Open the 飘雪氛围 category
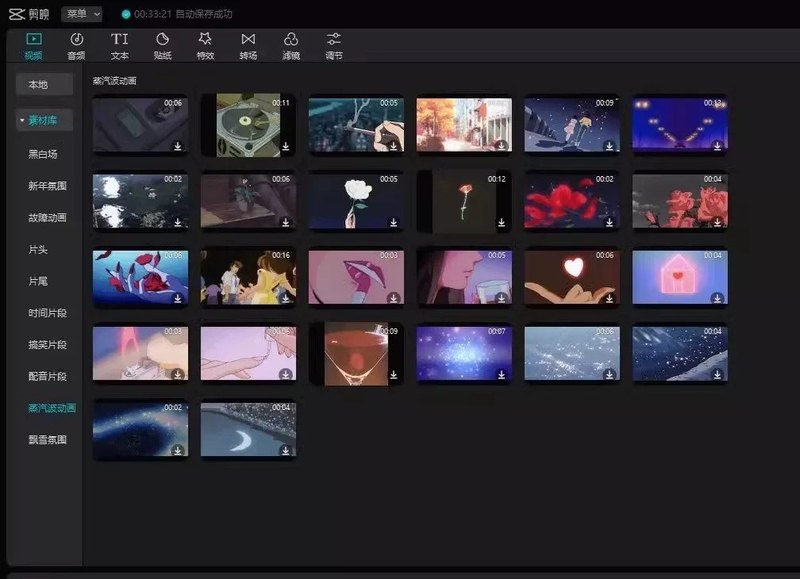 (47, 439)
